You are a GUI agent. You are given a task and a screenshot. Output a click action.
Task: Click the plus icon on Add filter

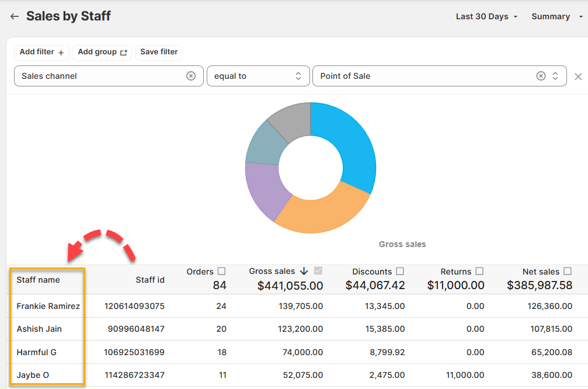(61, 52)
